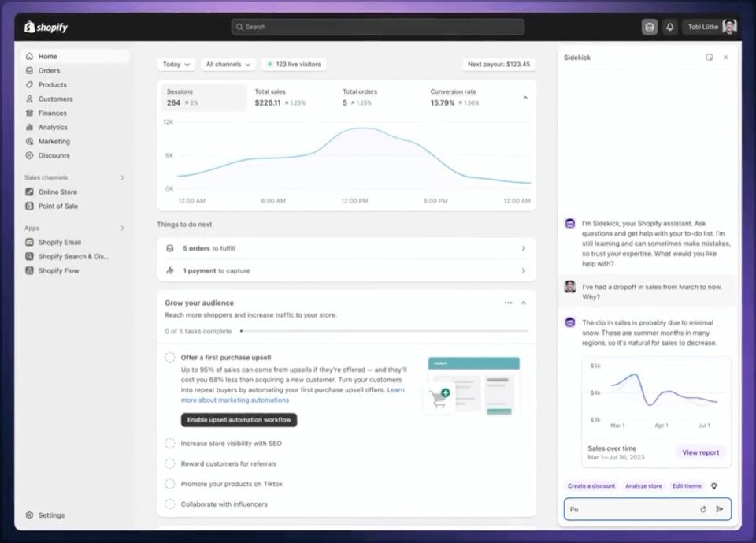Open notifications via the bell icon
Image resolution: width=756 pixels, height=543 pixels.
pos(669,26)
